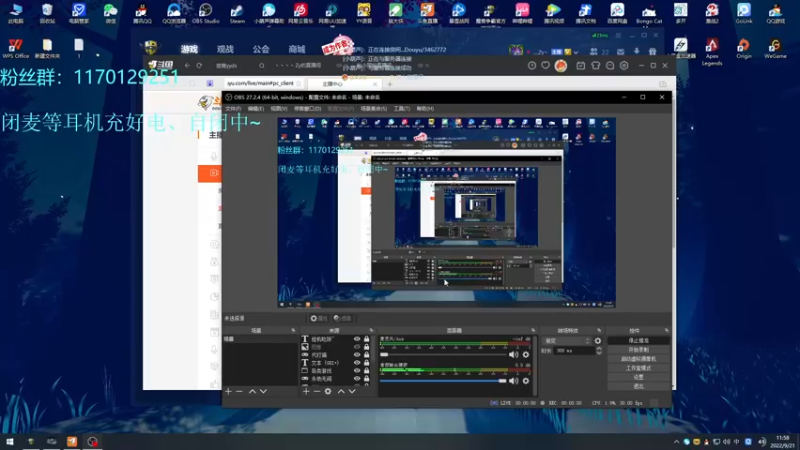Toggle lock of 文本 (GDI+) source

[366, 363]
